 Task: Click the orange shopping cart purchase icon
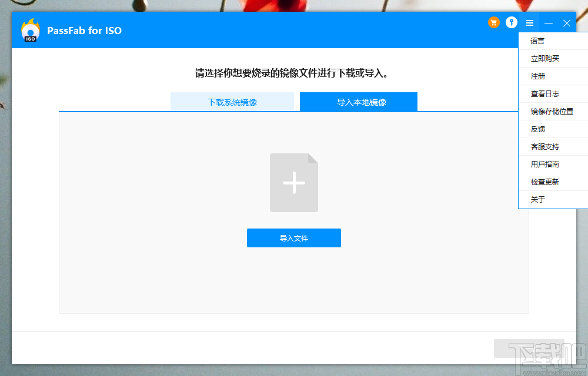click(493, 23)
